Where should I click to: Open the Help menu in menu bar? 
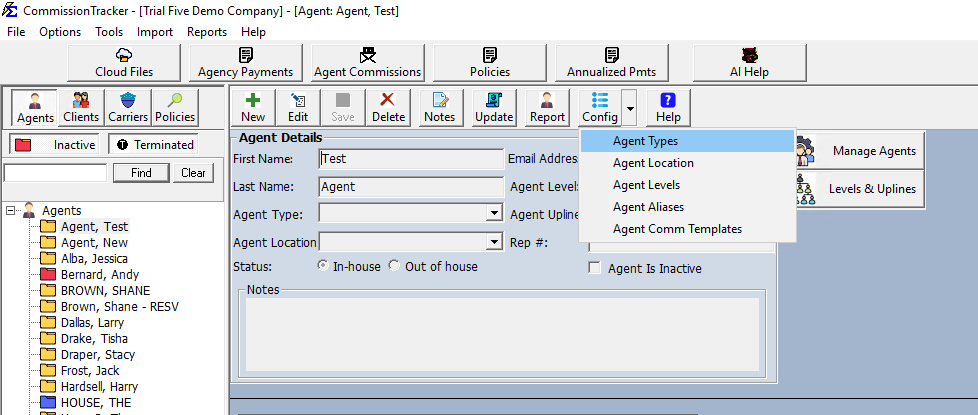click(x=253, y=32)
